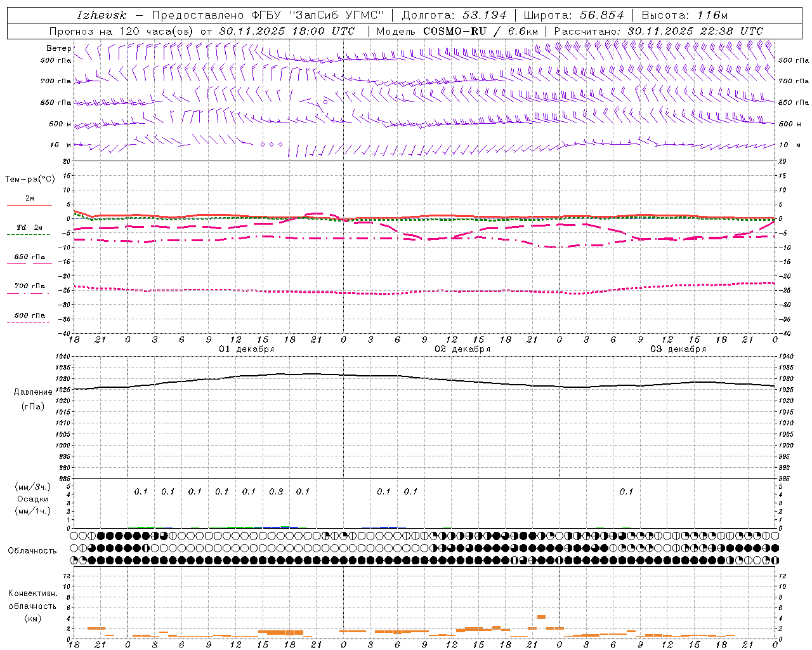Click the Осадки panel label
This screenshot has height=650, width=812.
point(32,499)
